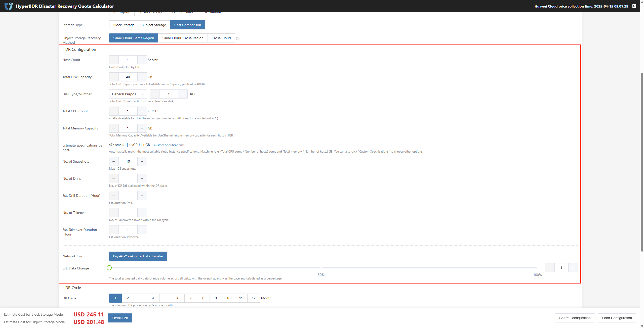Set DR Cycle to 10 months
The width and height of the screenshot is (644, 328).
tap(228, 298)
